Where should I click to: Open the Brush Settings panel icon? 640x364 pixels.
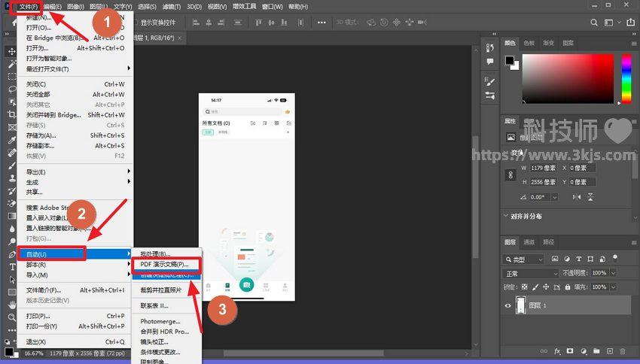[490, 81]
